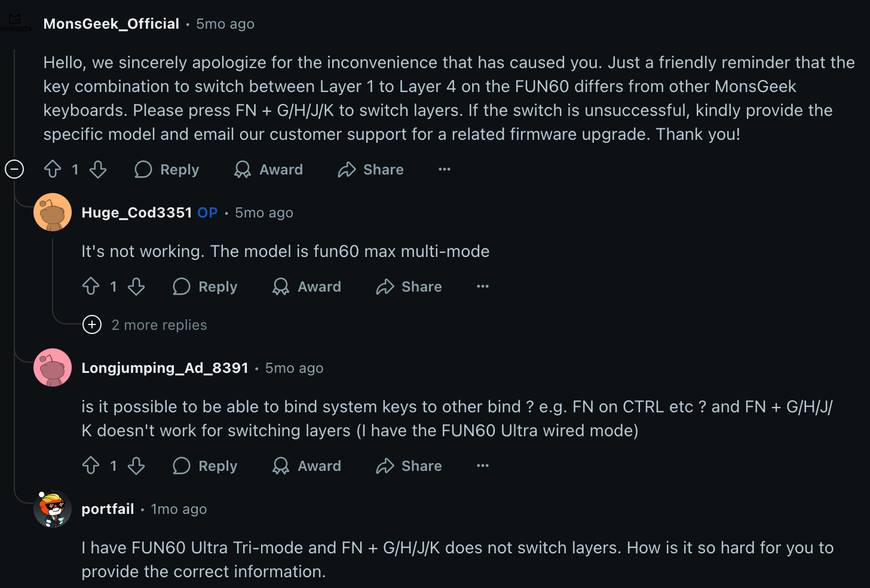Open portfail's avatar profile
The height and width of the screenshot is (588, 870).
click(53, 509)
